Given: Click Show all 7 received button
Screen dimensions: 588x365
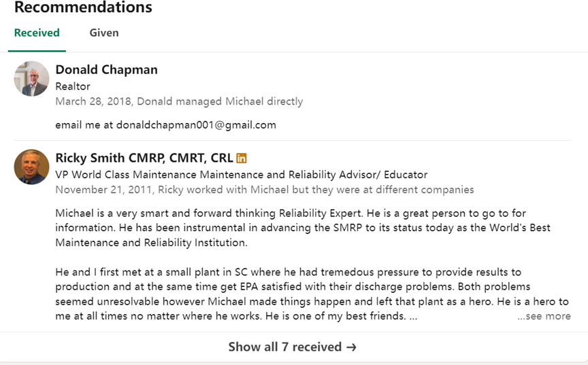Looking at the screenshot, I should [293, 347].
